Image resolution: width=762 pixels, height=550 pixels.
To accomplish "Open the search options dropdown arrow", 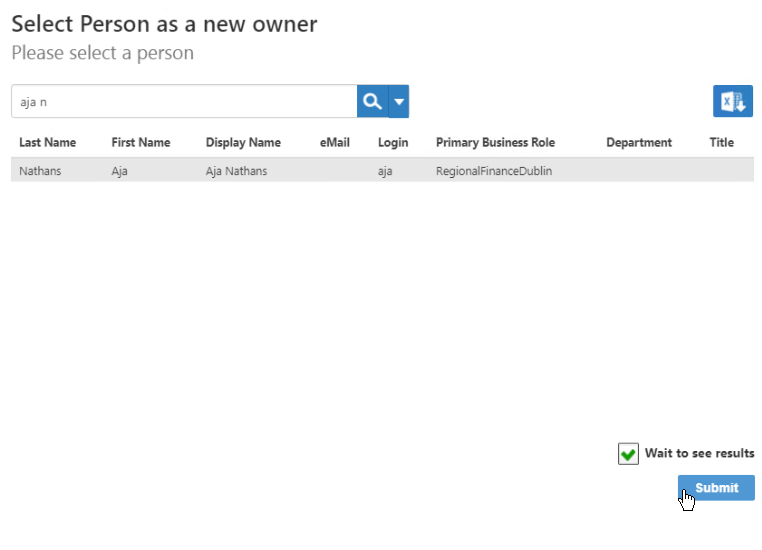I will coord(399,101).
